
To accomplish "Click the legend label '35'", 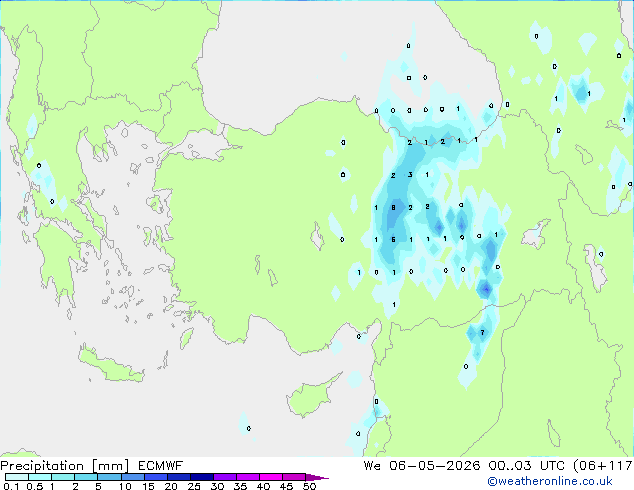I will click(240, 486).
